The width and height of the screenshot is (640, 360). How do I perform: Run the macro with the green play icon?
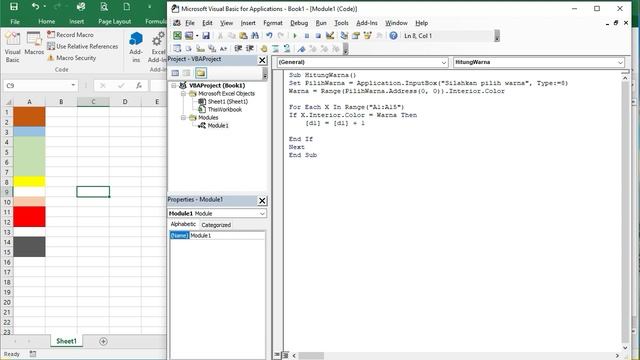(x=295, y=36)
